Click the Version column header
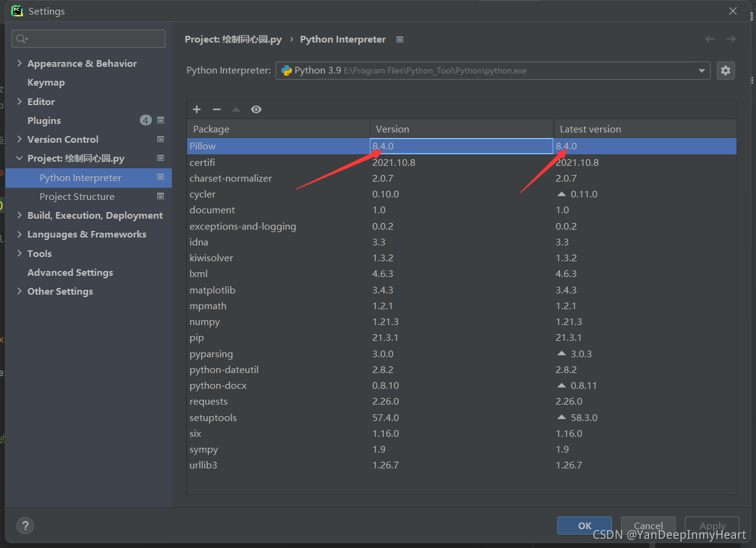Image resolution: width=756 pixels, height=548 pixels. point(462,129)
